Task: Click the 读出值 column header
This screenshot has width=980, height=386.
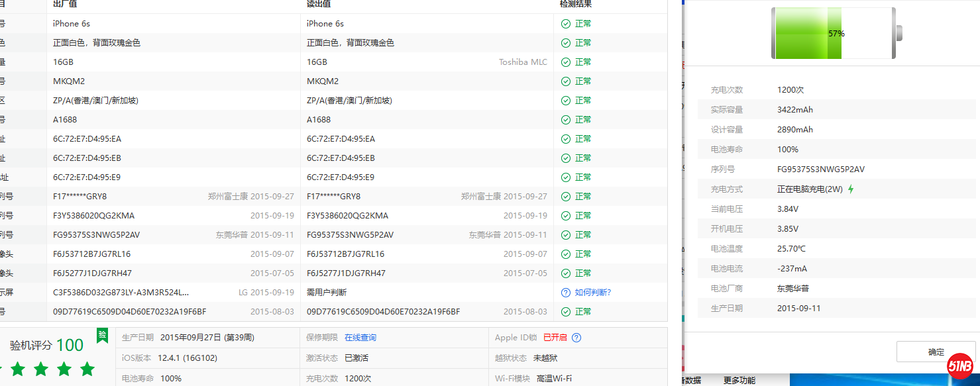Action: tap(318, 4)
